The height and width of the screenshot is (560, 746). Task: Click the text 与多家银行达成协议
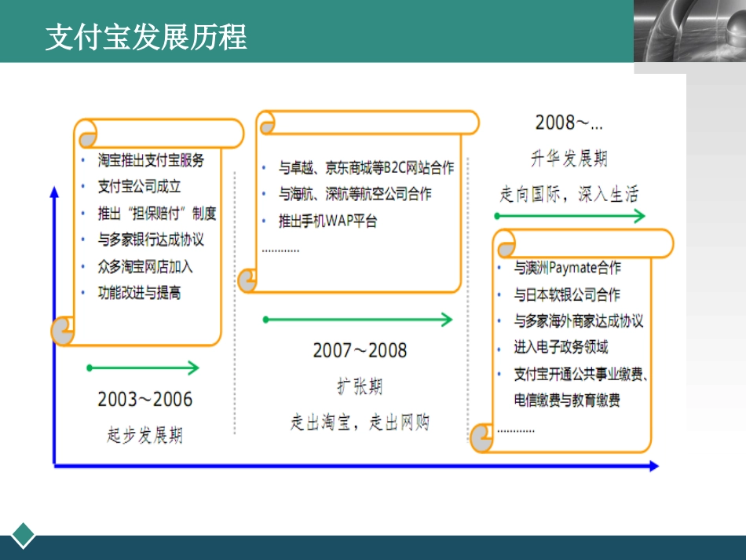151,240
